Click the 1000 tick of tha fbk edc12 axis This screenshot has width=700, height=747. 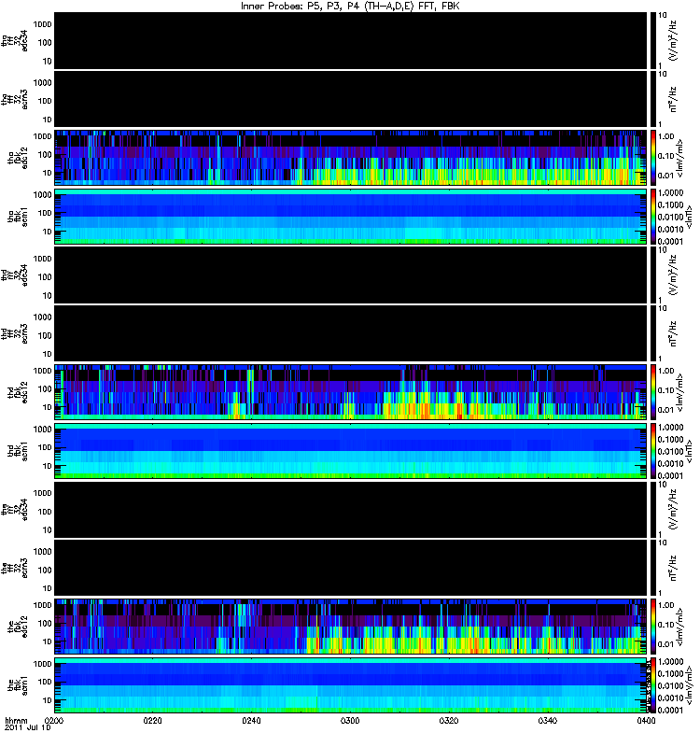coord(42,136)
